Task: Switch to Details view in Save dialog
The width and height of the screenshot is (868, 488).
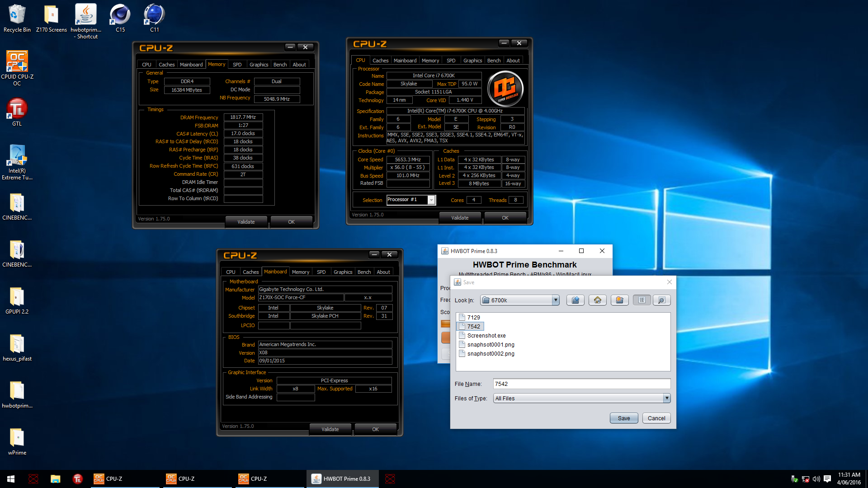Action: click(x=661, y=300)
